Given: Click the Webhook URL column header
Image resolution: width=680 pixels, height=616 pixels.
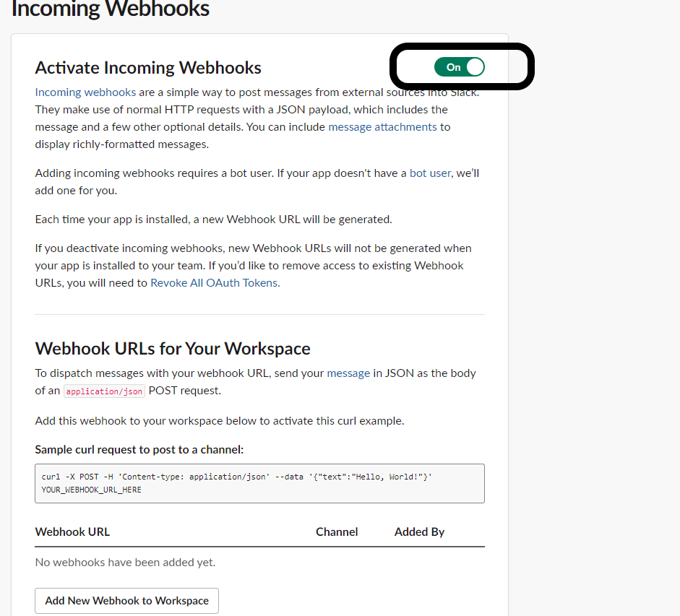Looking at the screenshot, I should click(72, 532).
